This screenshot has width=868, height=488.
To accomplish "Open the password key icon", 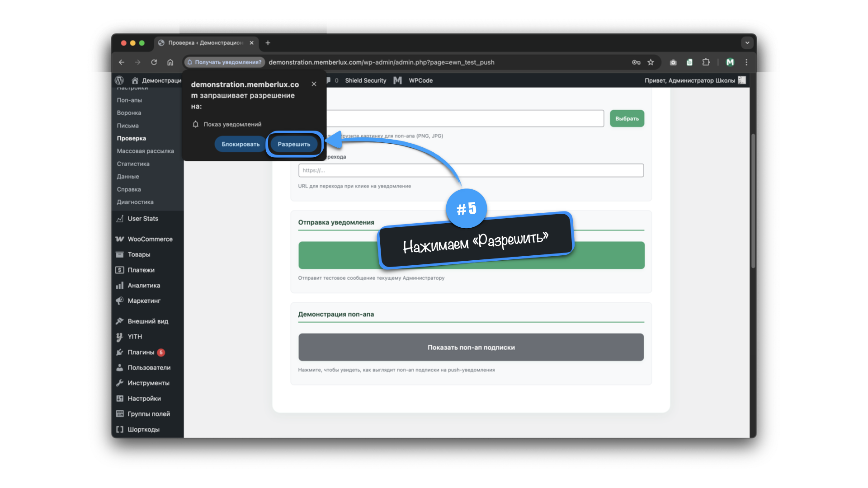I will click(636, 62).
